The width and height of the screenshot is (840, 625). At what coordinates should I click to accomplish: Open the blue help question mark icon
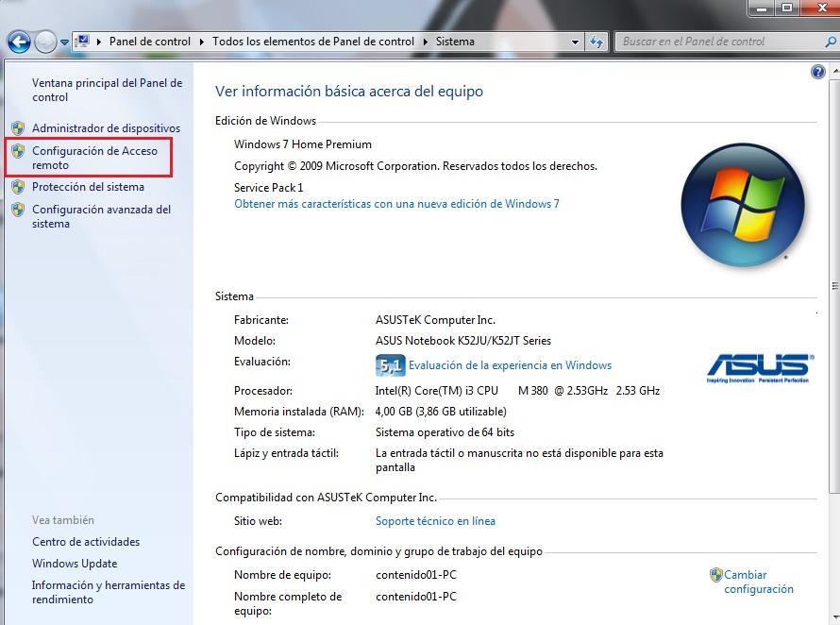818,72
